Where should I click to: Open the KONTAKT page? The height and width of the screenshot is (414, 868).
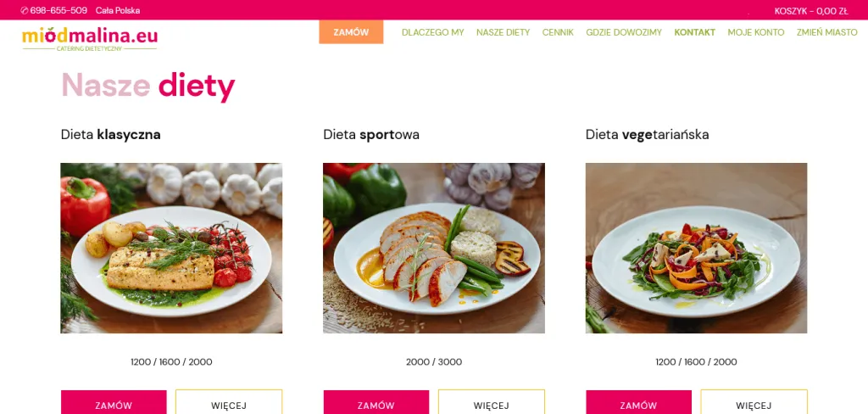click(695, 32)
